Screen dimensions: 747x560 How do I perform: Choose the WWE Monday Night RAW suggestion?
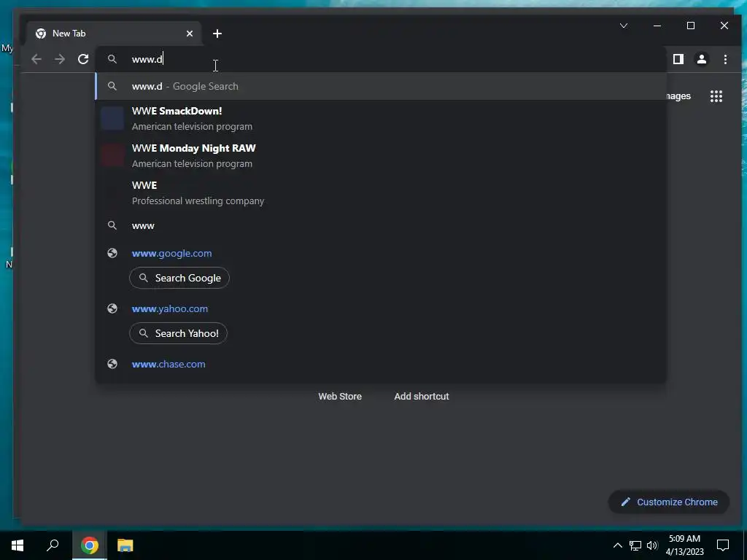coord(381,156)
